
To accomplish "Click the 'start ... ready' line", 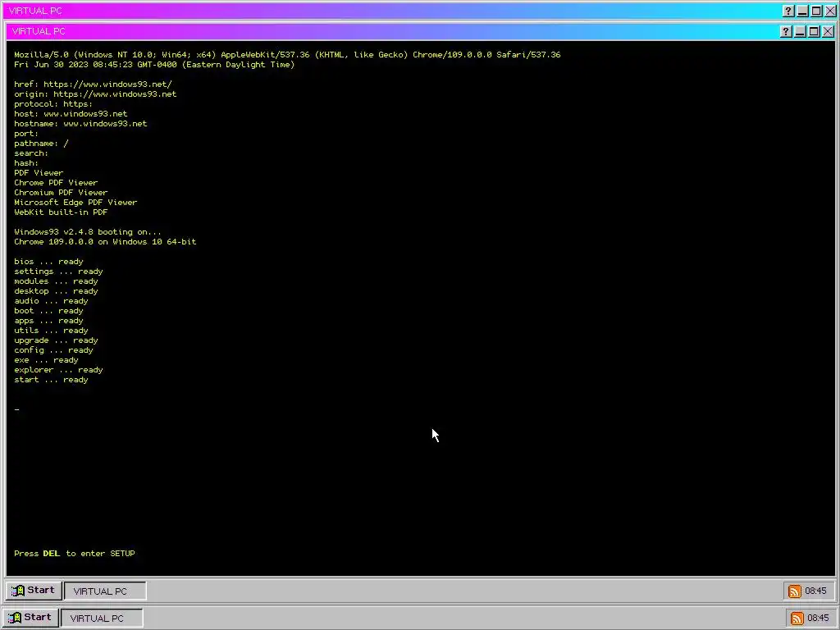I will (x=51, y=380).
